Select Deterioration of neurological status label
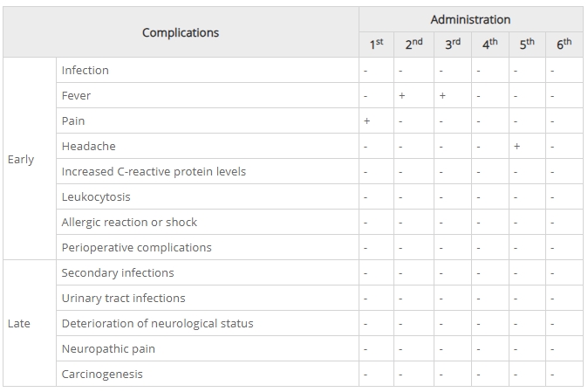Viewport: 588px width, 392px height. point(157,323)
